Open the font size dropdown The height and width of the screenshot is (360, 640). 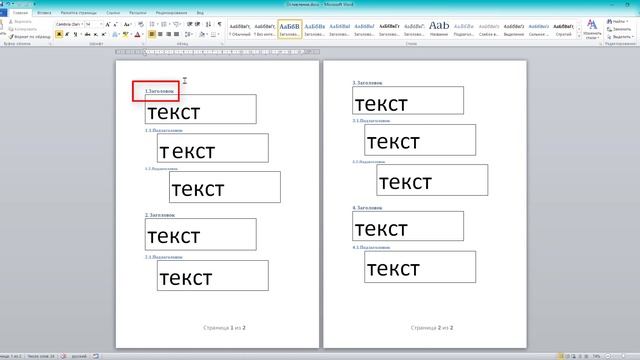coord(101,24)
